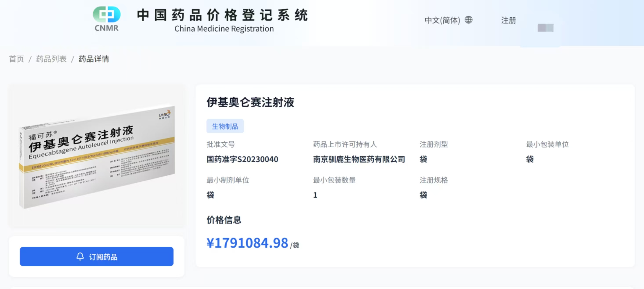
Task: Click the 注册 registration link
Action: click(508, 21)
